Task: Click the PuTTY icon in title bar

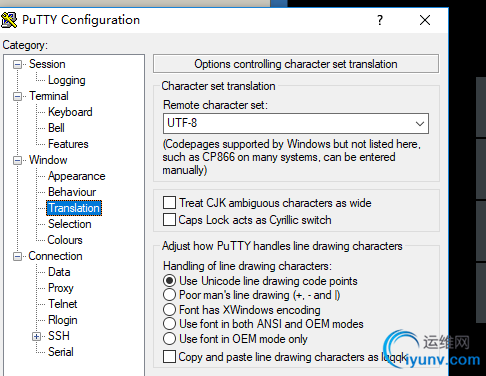Action: click(x=9, y=20)
